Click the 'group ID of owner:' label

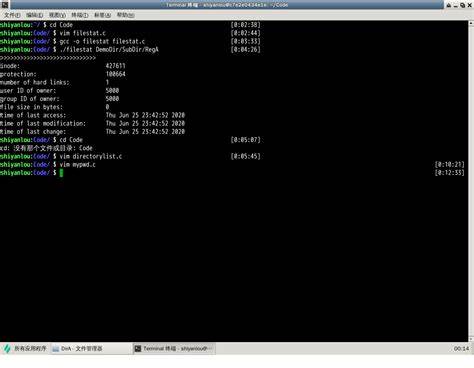30,99
